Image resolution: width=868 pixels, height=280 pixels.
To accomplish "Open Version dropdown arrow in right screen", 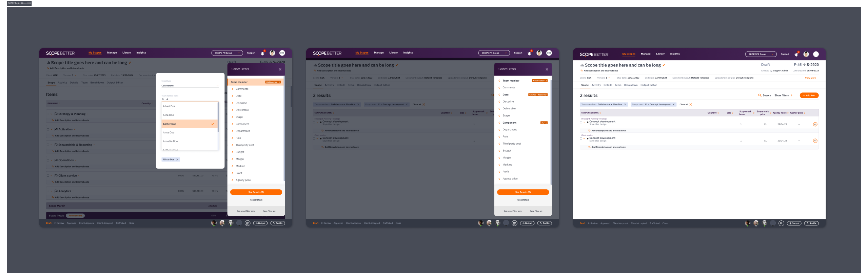I will tap(609, 78).
